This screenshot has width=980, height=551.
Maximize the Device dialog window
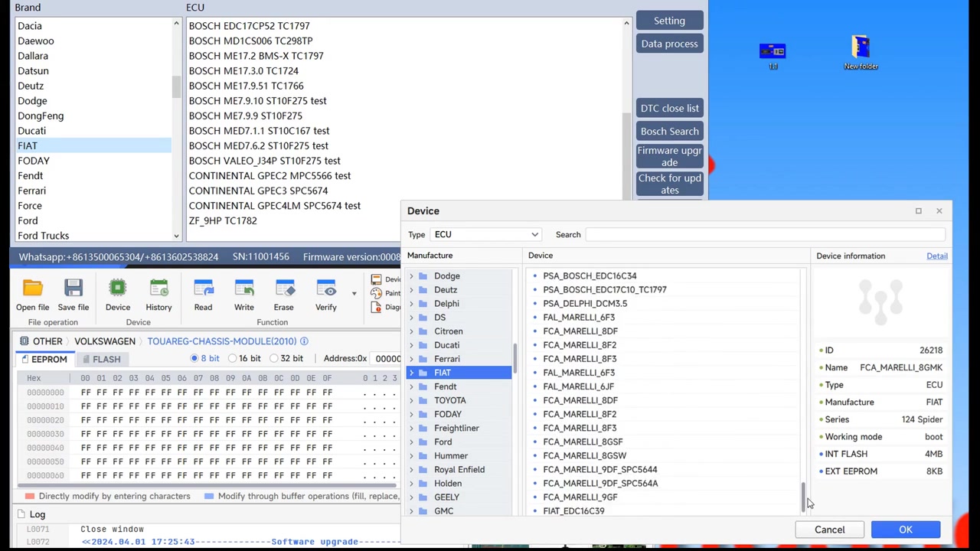(x=918, y=210)
